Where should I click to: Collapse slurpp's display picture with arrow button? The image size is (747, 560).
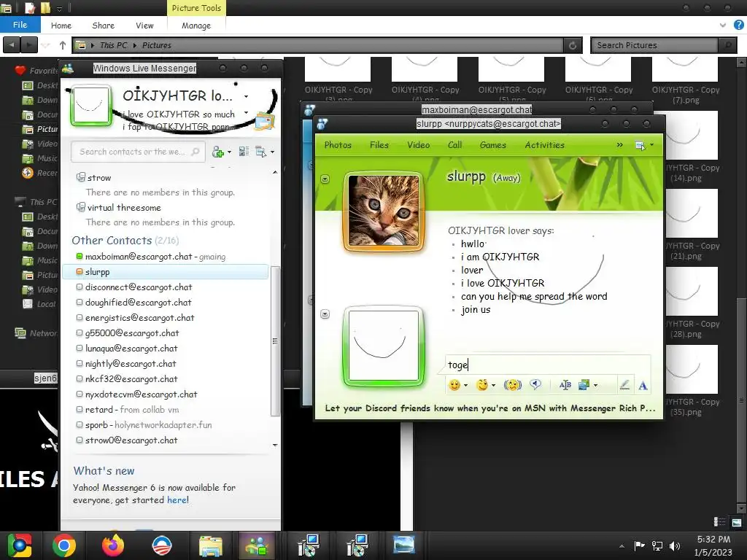point(325,179)
